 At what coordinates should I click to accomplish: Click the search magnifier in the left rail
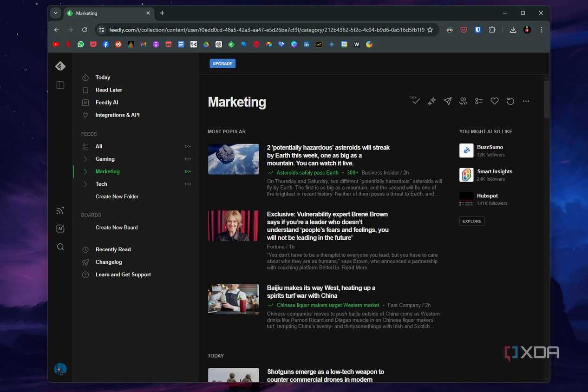click(60, 247)
